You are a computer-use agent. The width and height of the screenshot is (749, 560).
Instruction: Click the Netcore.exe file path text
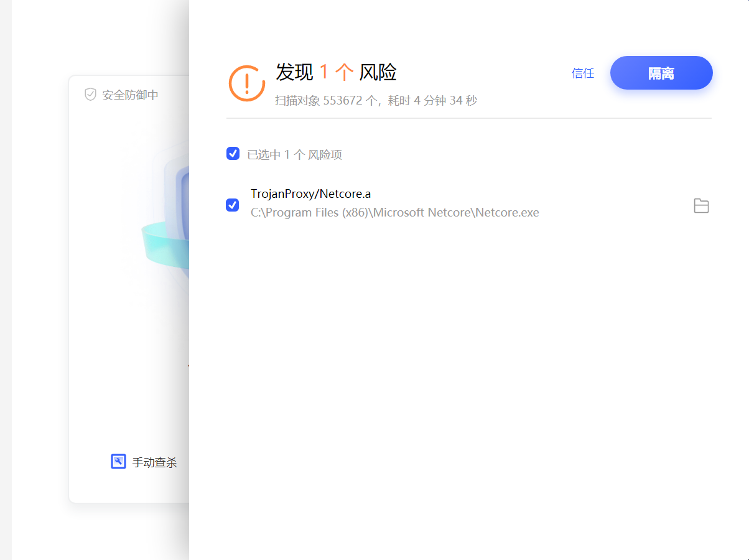pyautogui.click(x=395, y=213)
